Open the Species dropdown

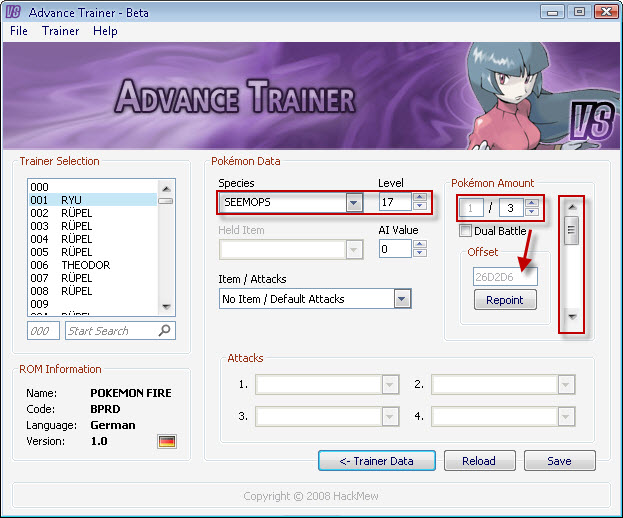(x=354, y=203)
